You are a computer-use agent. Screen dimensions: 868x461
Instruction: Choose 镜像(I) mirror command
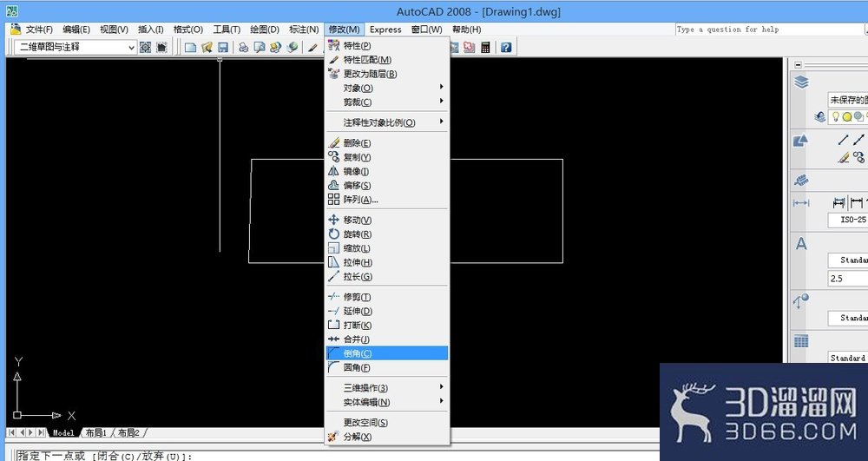(x=387, y=172)
